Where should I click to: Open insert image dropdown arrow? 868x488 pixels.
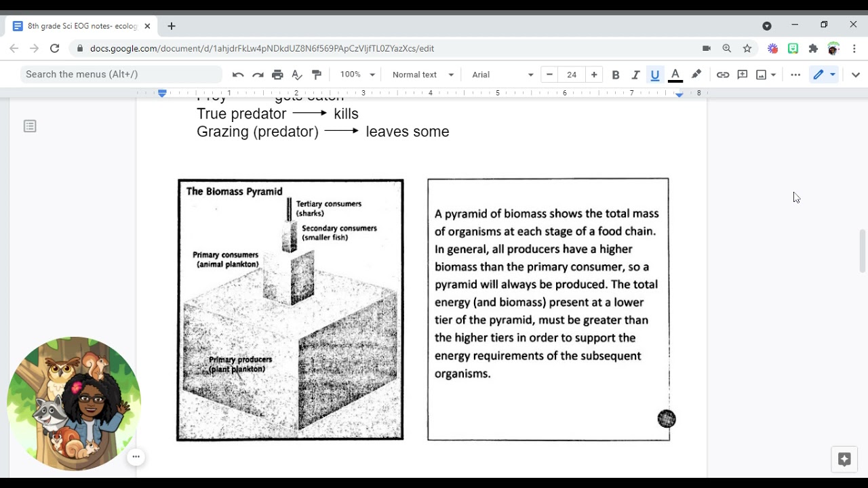[x=773, y=75]
